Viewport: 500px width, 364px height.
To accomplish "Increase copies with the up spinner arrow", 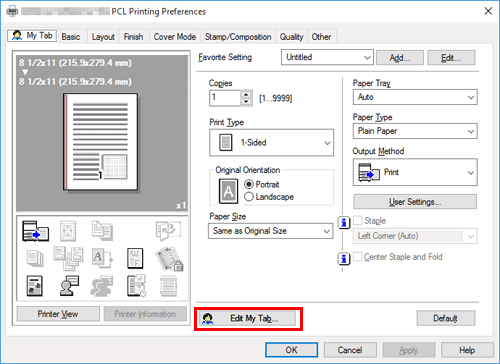I will coord(246,95).
